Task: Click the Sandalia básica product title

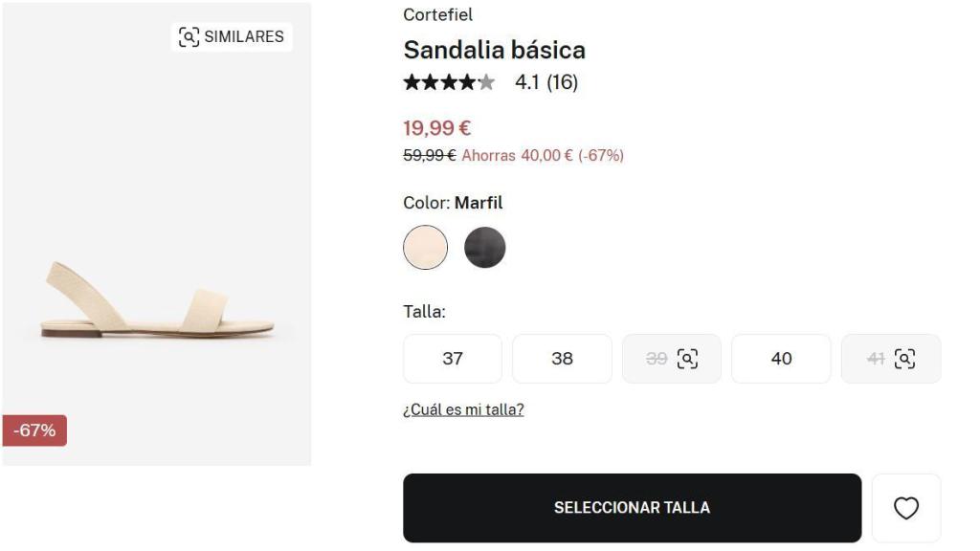Action: (495, 50)
